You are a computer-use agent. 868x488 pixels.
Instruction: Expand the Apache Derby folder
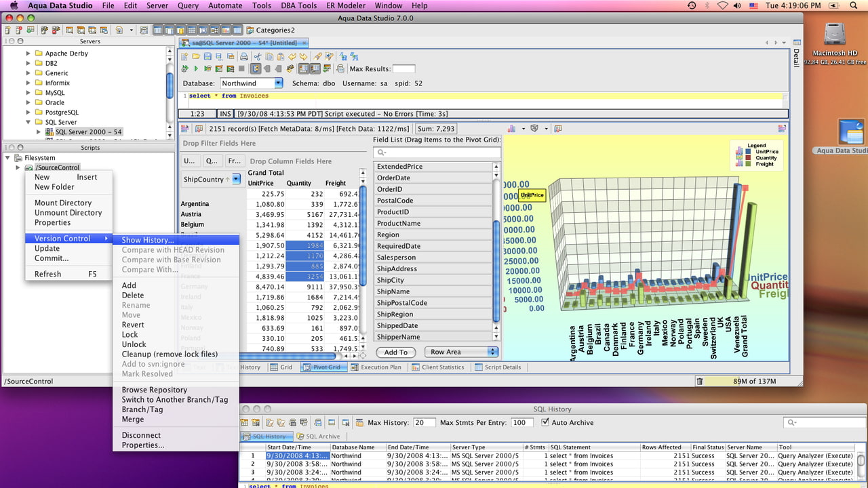coord(28,54)
